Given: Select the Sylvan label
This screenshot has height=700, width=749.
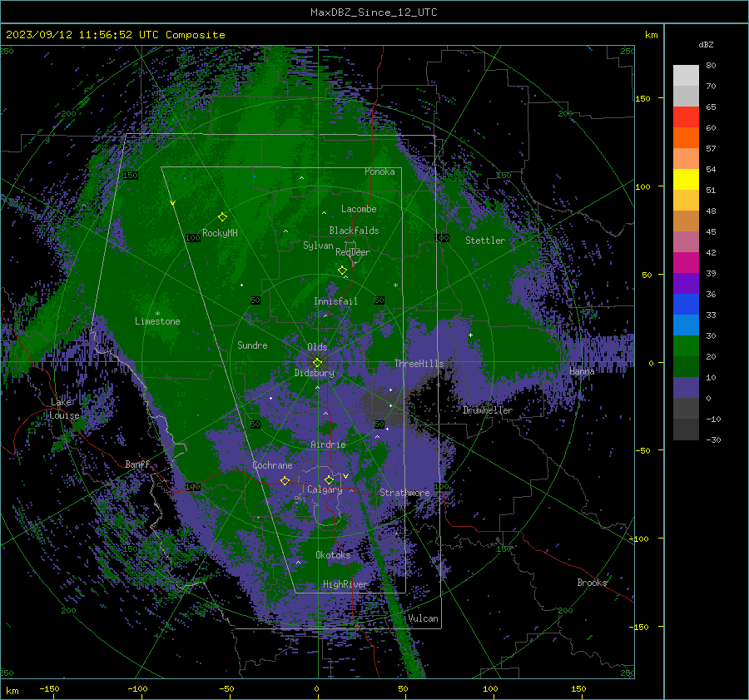Looking at the screenshot, I should pyautogui.click(x=318, y=246).
